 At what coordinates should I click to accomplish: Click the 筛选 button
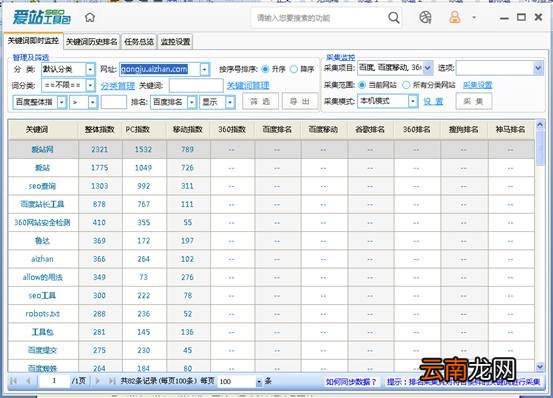tap(260, 102)
